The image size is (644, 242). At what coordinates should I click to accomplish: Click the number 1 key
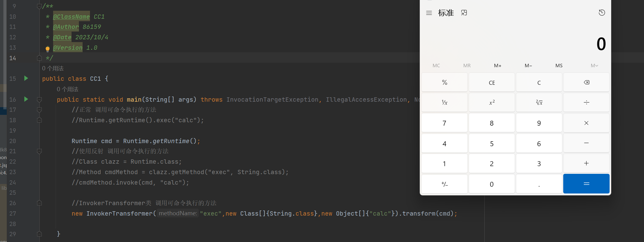[x=444, y=163]
